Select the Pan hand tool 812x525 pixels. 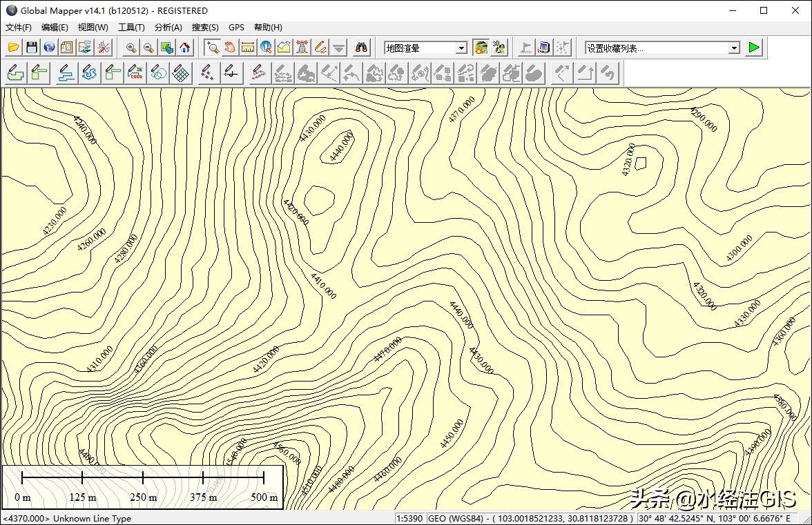click(x=230, y=48)
